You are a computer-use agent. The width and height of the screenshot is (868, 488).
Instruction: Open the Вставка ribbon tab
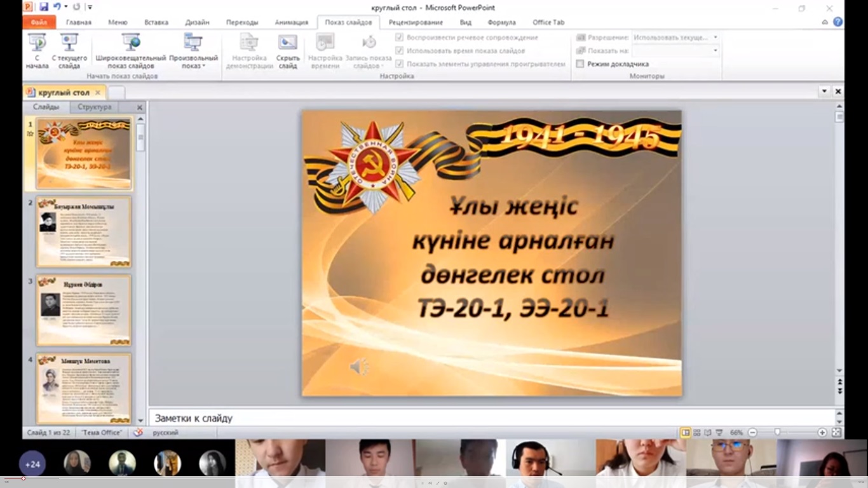pyautogui.click(x=156, y=22)
